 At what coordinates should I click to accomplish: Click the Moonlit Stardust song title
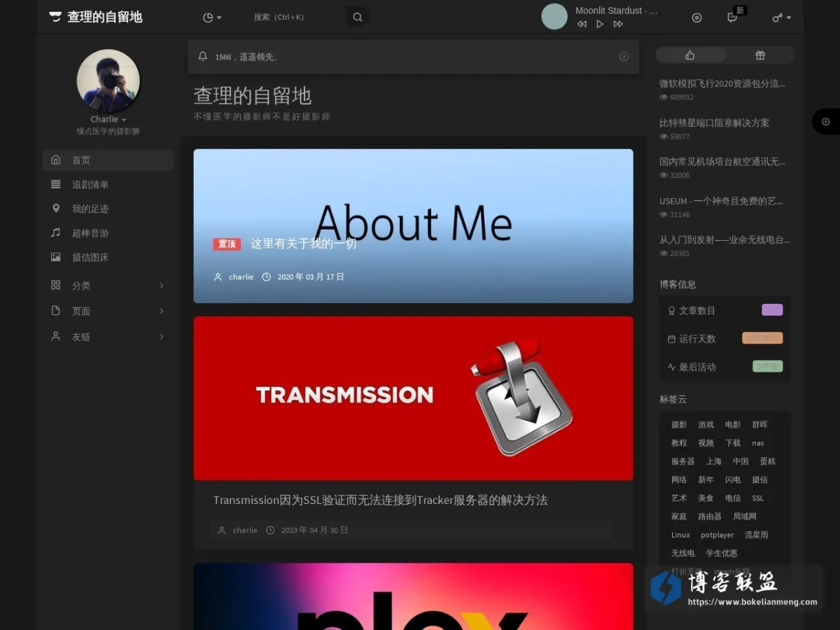pos(617,10)
